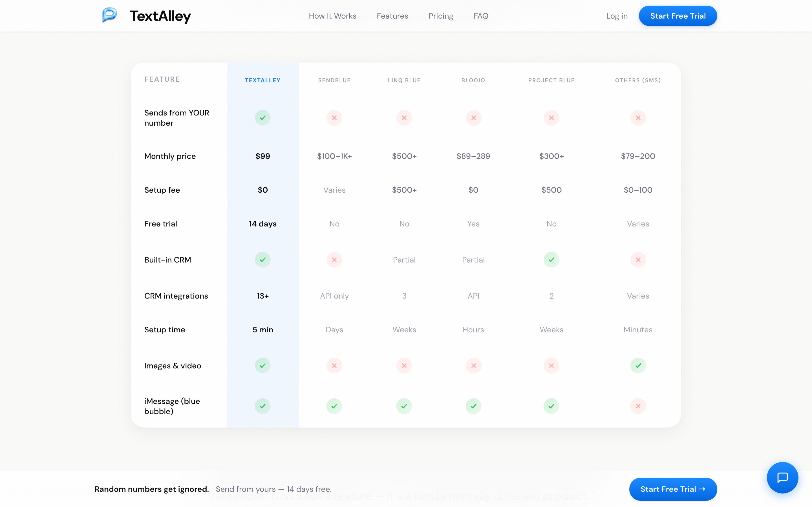
Task: Click Blooio's green check for iMessage blue bubble
Action: 473,406
